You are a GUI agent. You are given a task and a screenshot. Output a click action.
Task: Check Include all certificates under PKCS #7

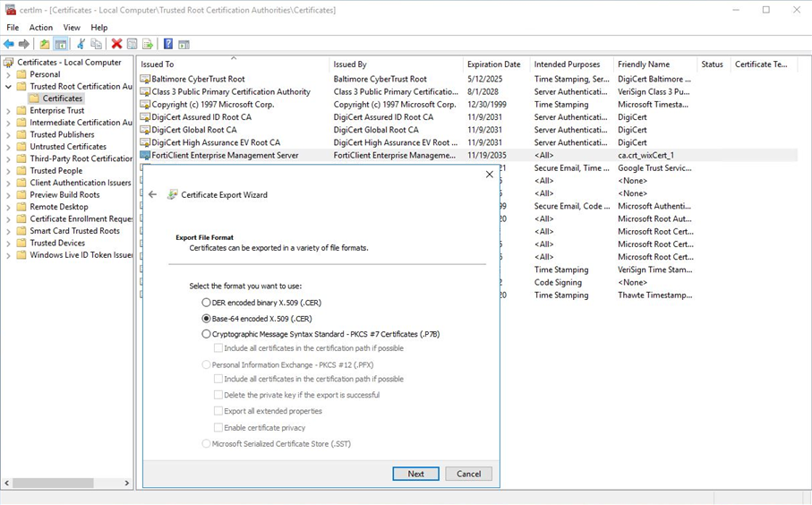tap(218, 348)
